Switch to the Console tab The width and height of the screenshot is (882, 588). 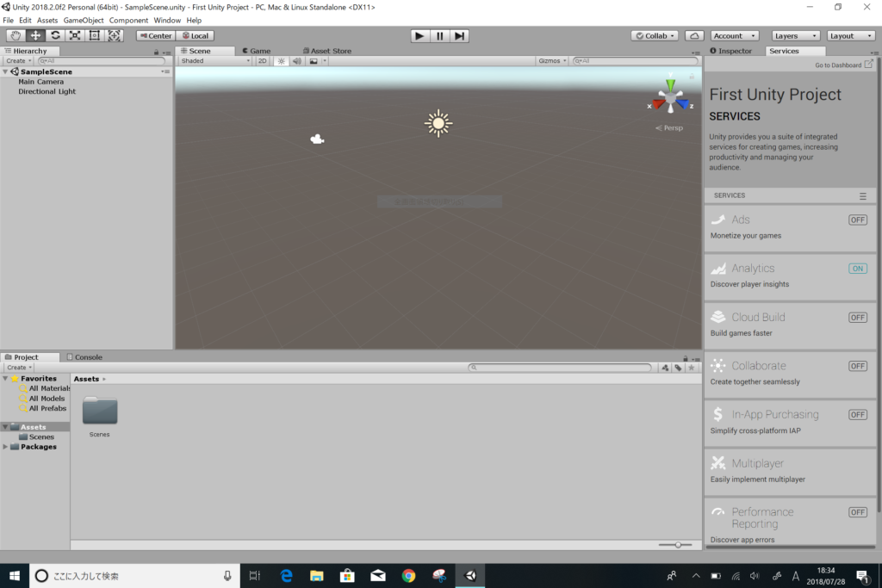click(88, 357)
